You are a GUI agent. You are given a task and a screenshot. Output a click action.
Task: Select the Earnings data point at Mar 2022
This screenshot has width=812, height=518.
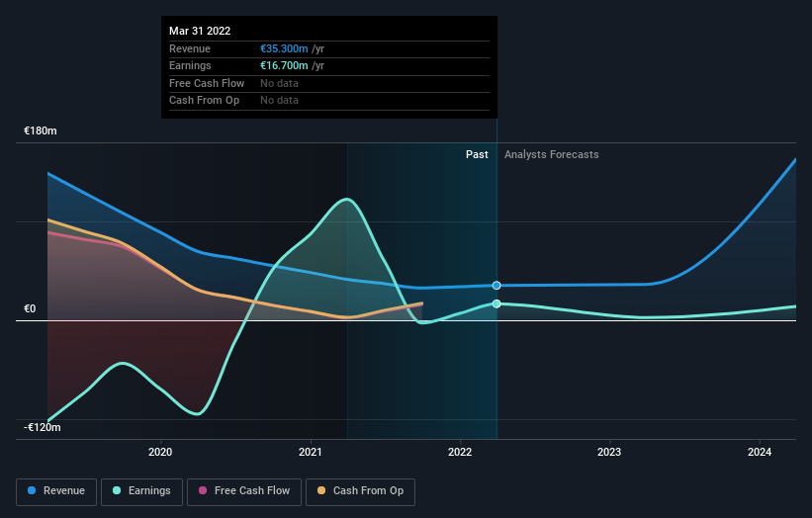click(496, 303)
